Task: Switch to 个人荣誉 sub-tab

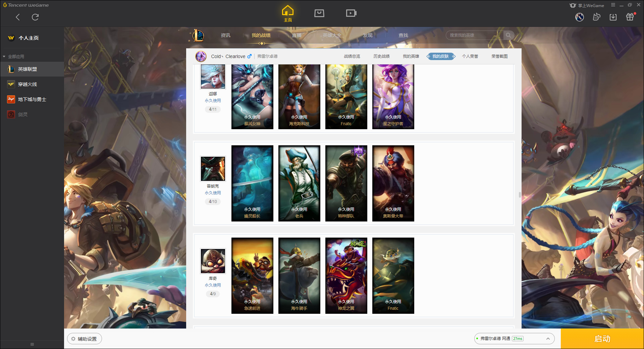Action: pyautogui.click(x=470, y=56)
